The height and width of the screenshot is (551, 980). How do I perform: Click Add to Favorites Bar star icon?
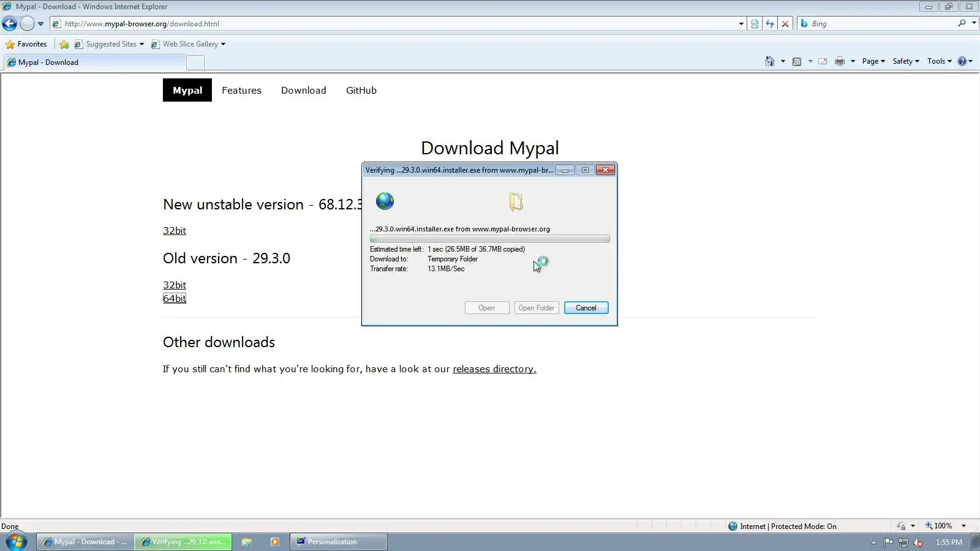[x=64, y=44]
